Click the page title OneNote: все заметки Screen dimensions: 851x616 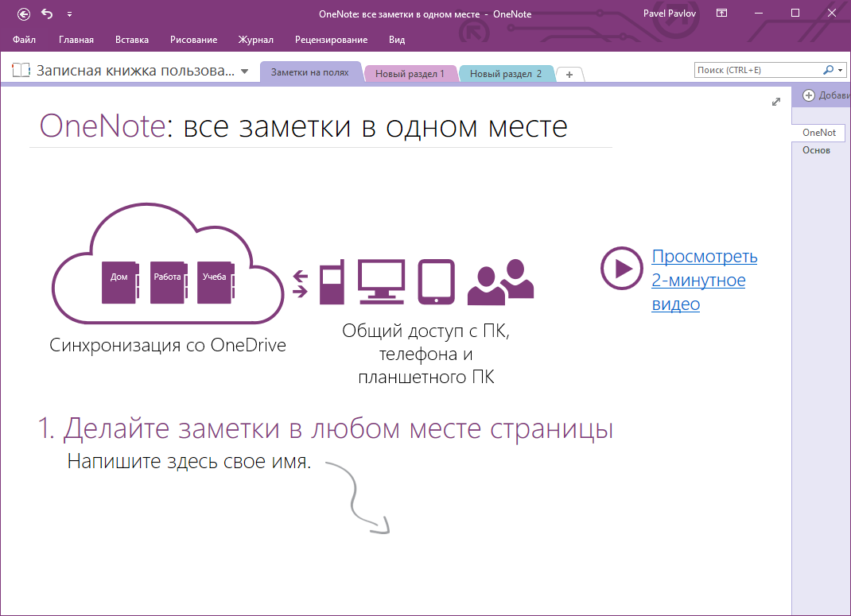(303, 126)
